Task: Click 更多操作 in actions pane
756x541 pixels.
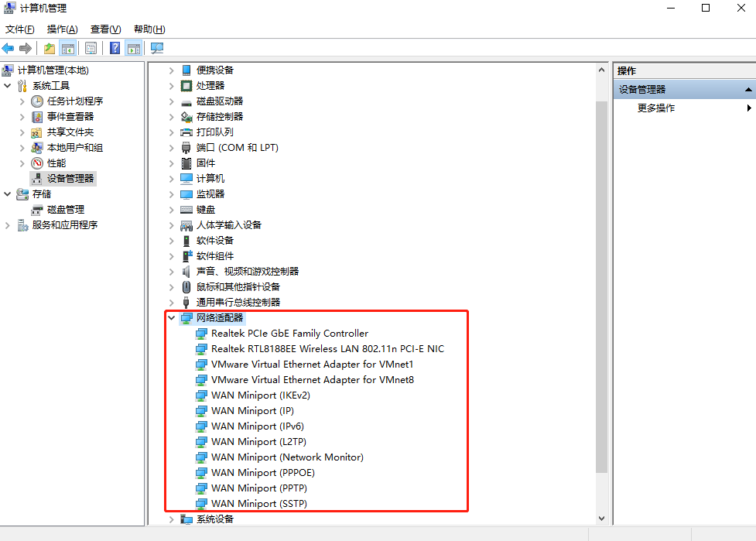Action: click(x=656, y=108)
